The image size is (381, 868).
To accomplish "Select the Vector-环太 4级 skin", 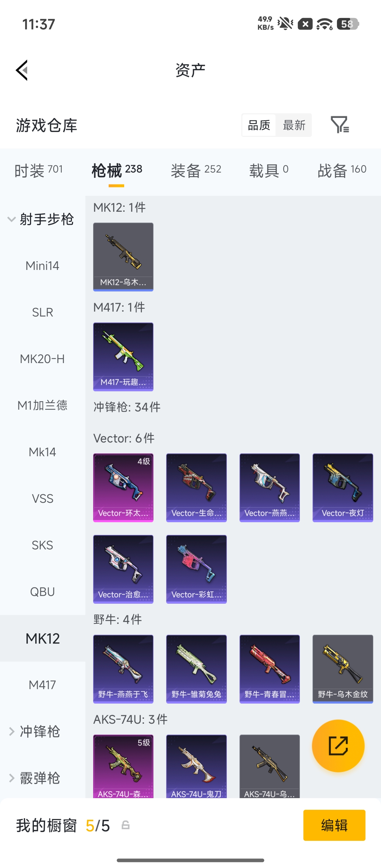I will point(123,488).
